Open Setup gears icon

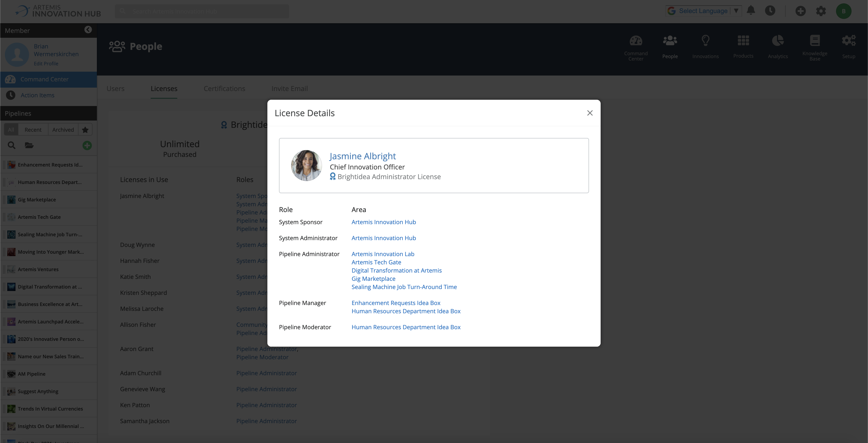848,47
